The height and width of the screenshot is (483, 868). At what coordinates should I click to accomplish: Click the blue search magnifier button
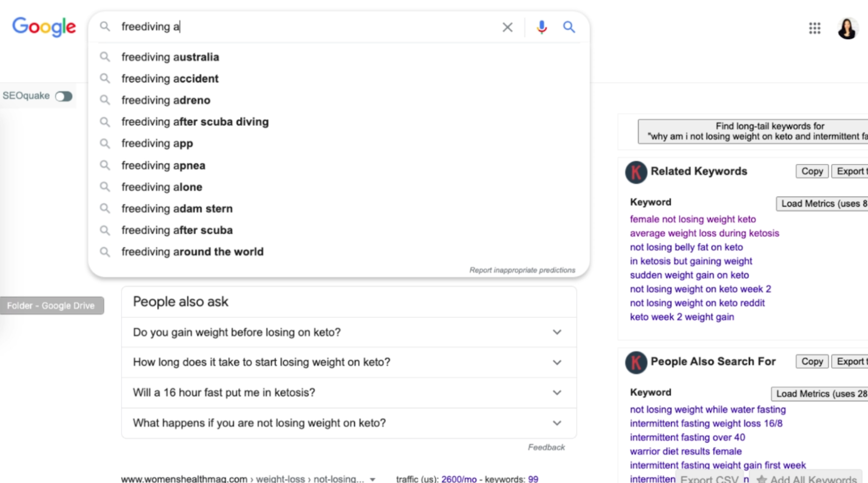(x=569, y=27)
